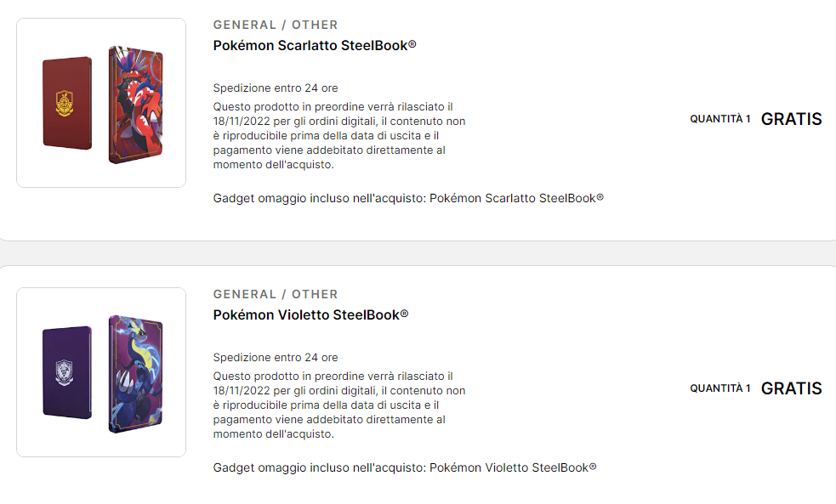
Task: Click the Gadget omaggio line for Violetto SteelBook
Action: tap(405, 467)
